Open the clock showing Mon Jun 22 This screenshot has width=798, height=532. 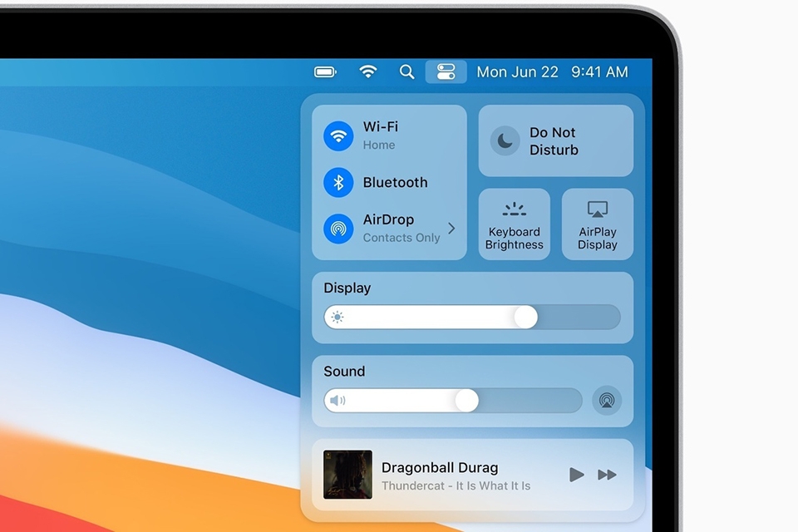coord(519,71)
